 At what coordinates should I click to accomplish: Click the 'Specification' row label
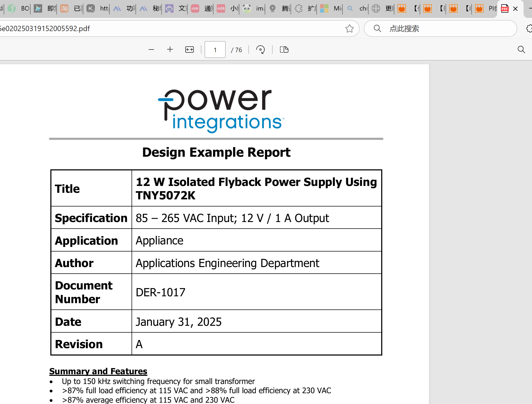point(91,218)
